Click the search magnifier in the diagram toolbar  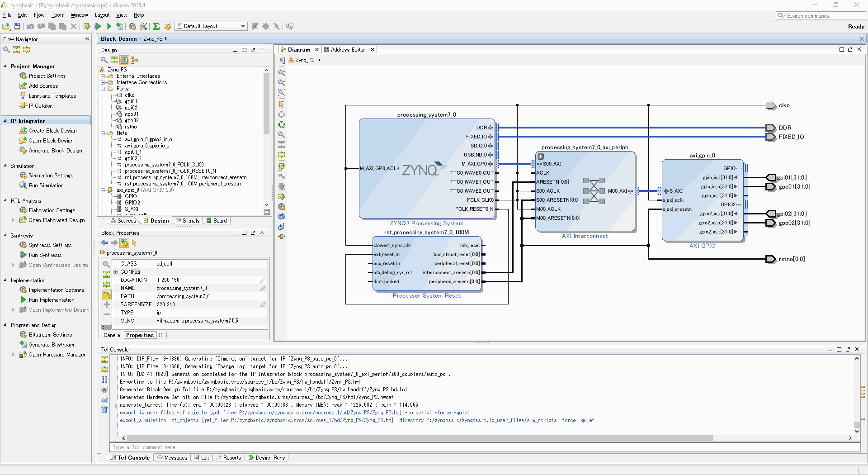coord(281,134)
